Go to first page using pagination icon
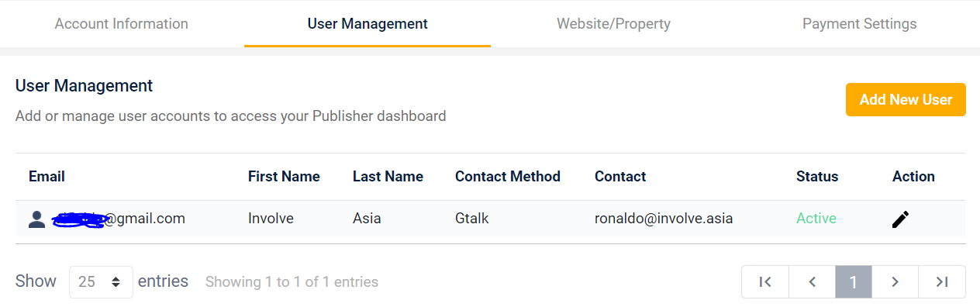The width and height of the screenshot is (980, 307). pos(765,282)
